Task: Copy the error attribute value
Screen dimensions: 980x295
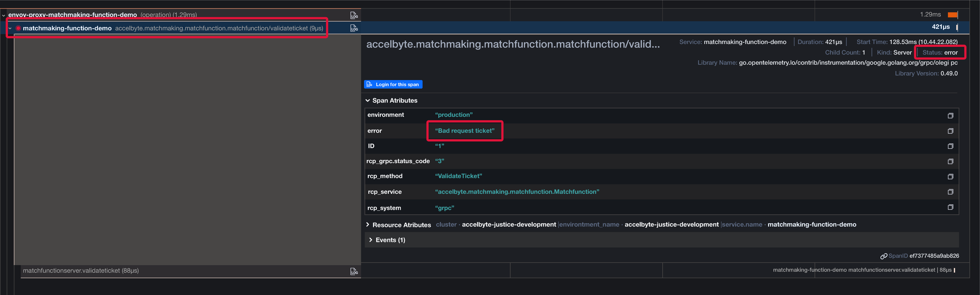Action: (x=950, y=131)
